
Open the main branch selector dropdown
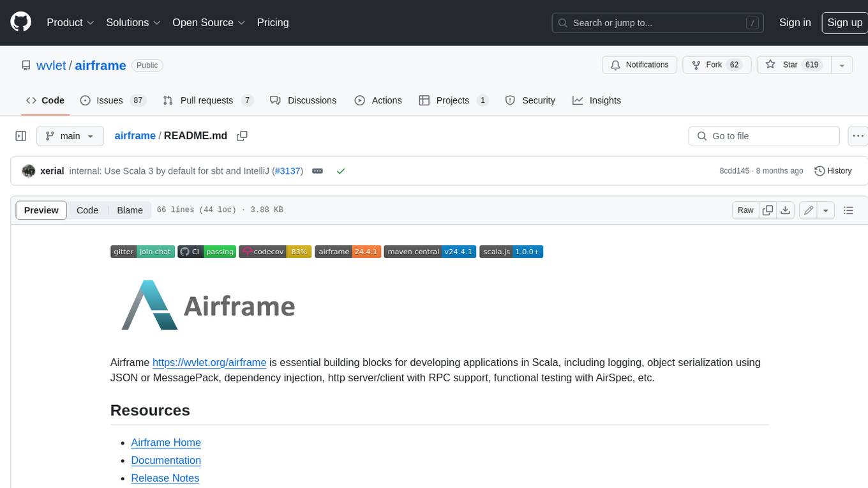[x=70, y=136]
